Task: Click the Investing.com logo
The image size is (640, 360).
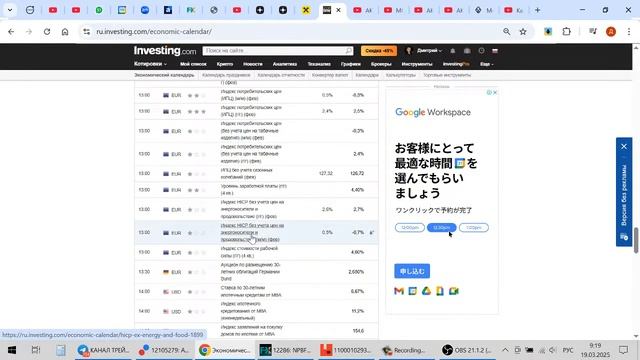Action: click(x=165, y=51)
